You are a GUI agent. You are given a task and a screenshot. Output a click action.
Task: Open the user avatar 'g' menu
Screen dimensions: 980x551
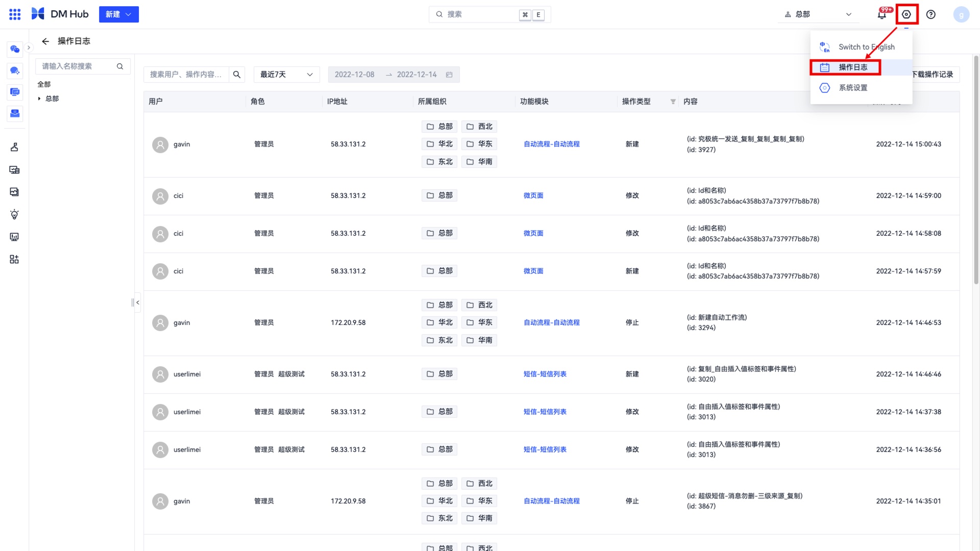coord(961,14)
